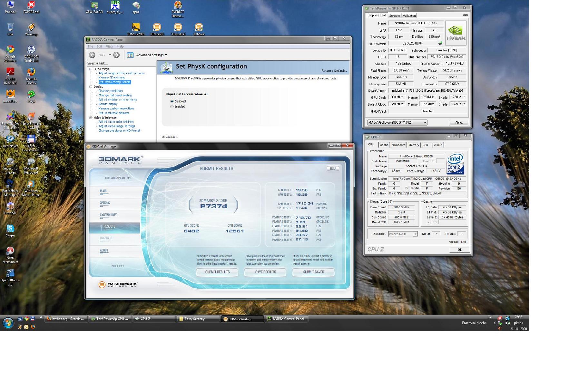The width and height of the screenshot is (588, 368).
Task: Open the GPU-Z.0.2.3 desktop shortcut
Action: tap(94, 7)
